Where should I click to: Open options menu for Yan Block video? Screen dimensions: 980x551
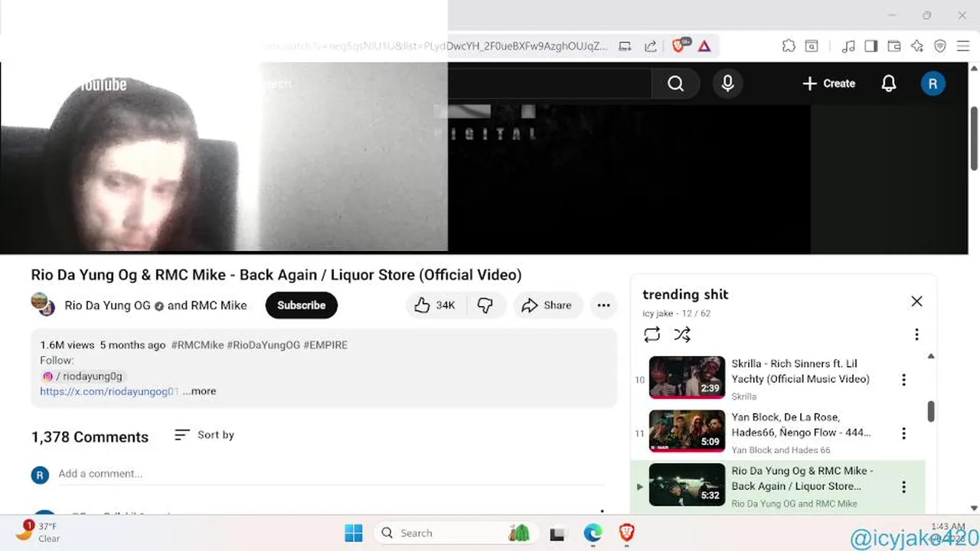903,433
